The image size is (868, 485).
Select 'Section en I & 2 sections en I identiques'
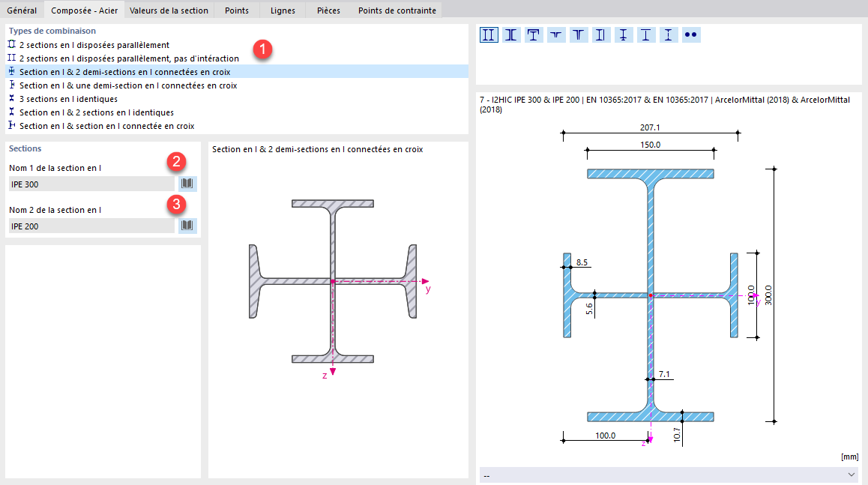(x=237, y=112)
